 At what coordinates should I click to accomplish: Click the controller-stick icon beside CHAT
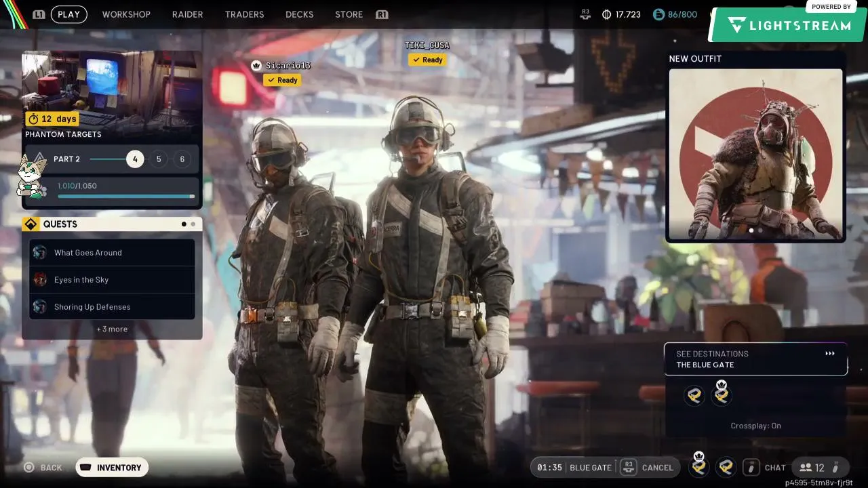pos(751,467)
